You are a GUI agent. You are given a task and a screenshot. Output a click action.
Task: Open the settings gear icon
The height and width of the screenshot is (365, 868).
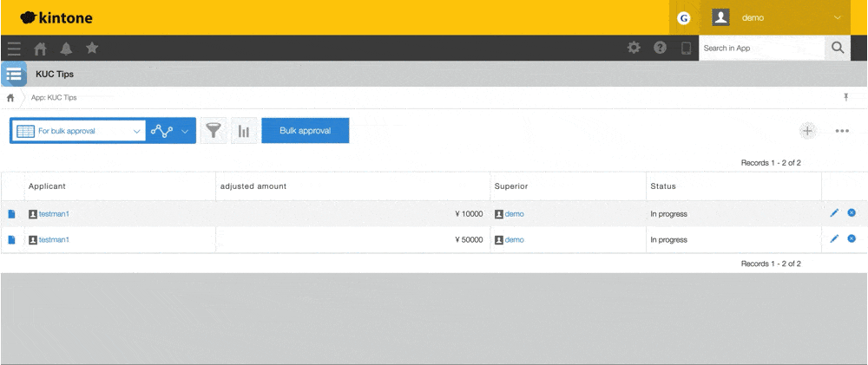tap(635, 48)
